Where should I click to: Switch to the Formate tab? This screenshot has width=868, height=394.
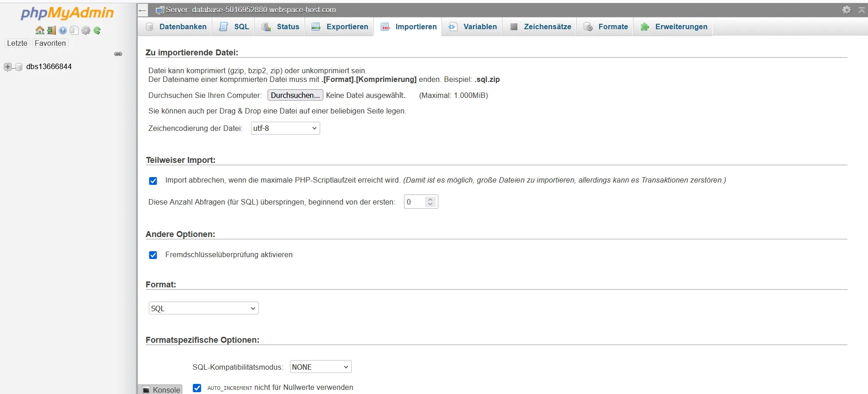click(606, 27)
